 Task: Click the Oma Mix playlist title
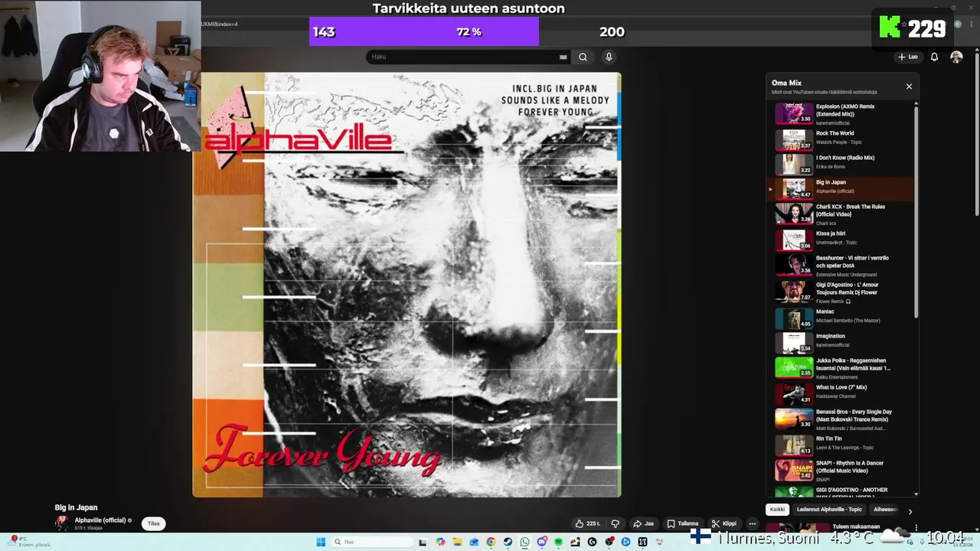click(x=786, y=83)
